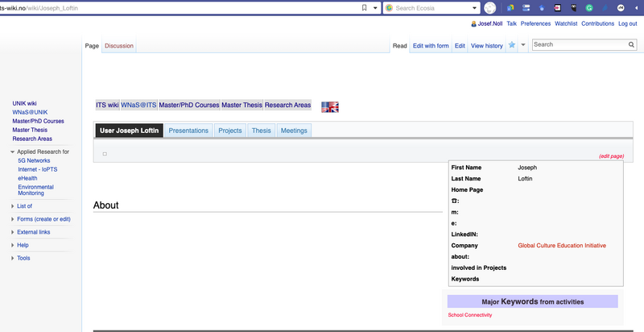Open Master/PhD Courses in the sidebar

click(x=38, y=121)
